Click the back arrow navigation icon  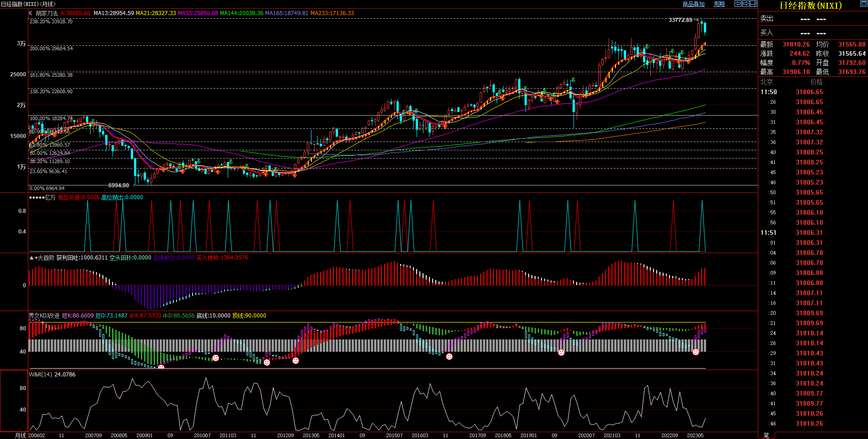tap(738, 4)
